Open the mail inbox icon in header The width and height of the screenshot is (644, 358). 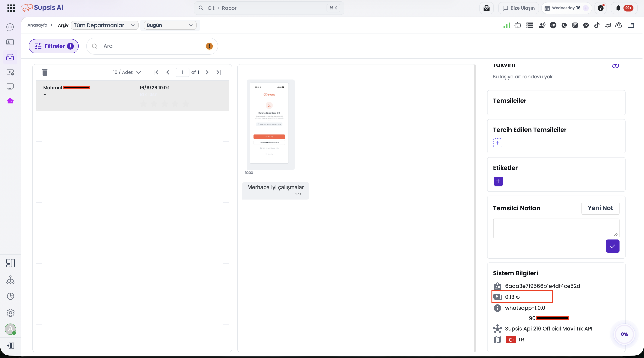tap(487, 8)
